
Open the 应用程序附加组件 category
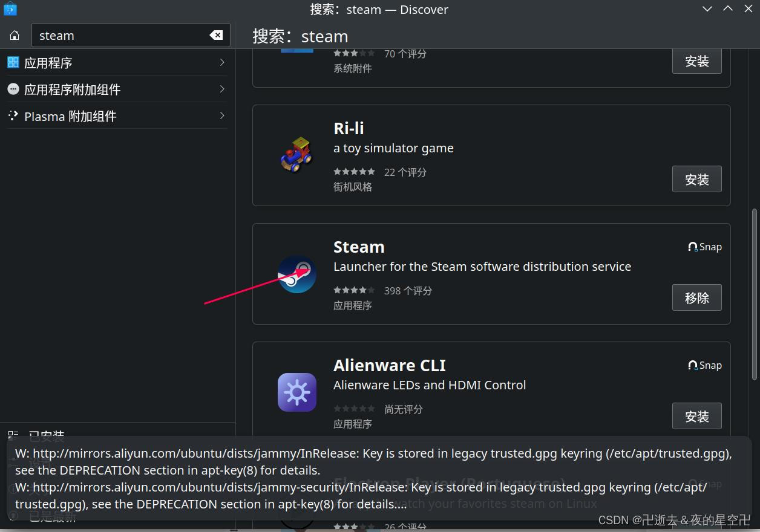117,89
